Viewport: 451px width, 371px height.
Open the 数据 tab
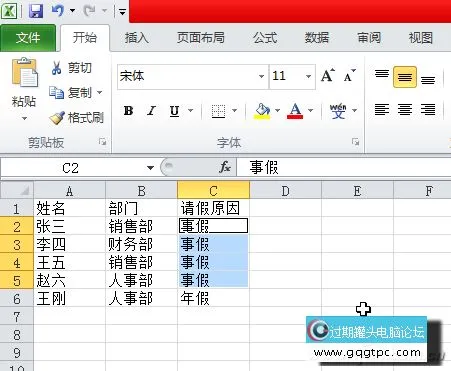[x=317, y=38]
